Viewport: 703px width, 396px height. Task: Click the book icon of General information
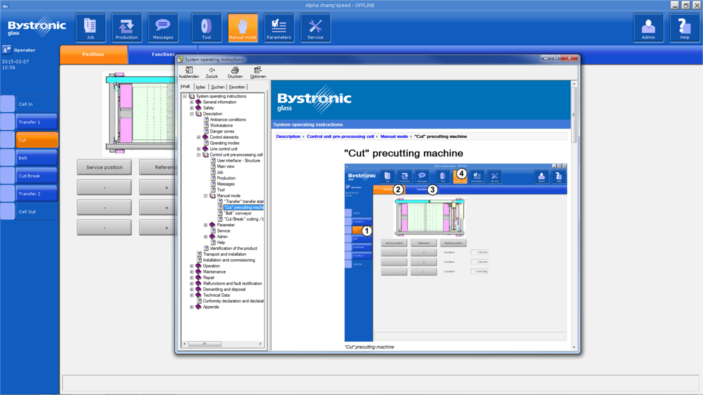pos(199,102)
